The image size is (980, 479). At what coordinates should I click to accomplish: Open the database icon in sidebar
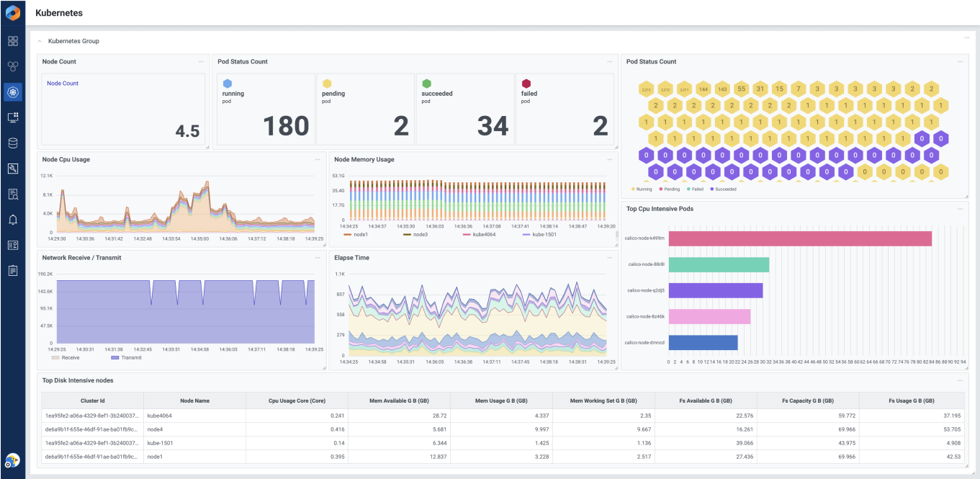(x=12, y=143)
